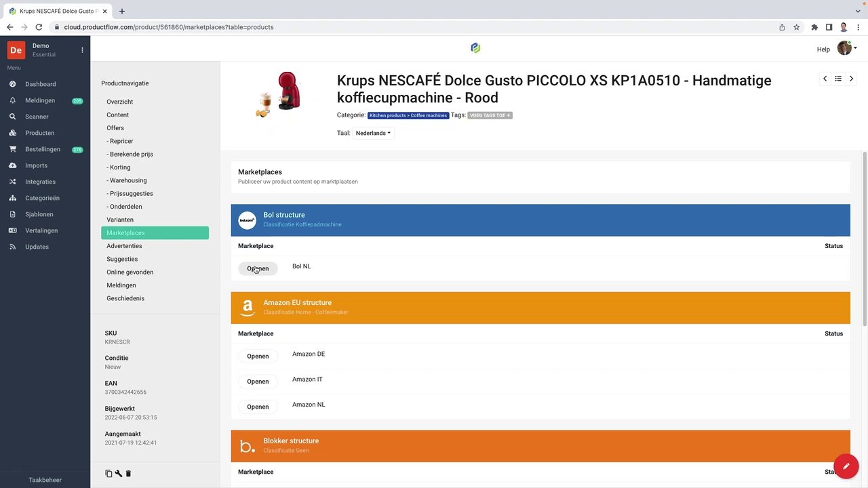Click the Bol.com logo icon

click(248, 220)
